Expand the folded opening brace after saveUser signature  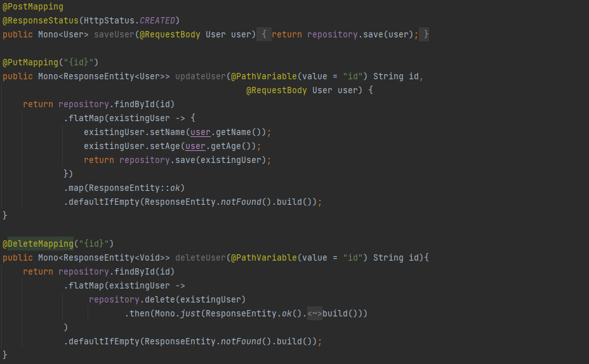pyautogui.click(x=264, y=34)
